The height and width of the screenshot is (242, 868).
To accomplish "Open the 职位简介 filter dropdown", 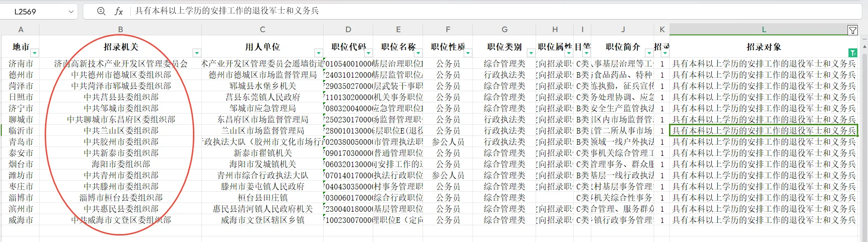I will coord(649,53).
